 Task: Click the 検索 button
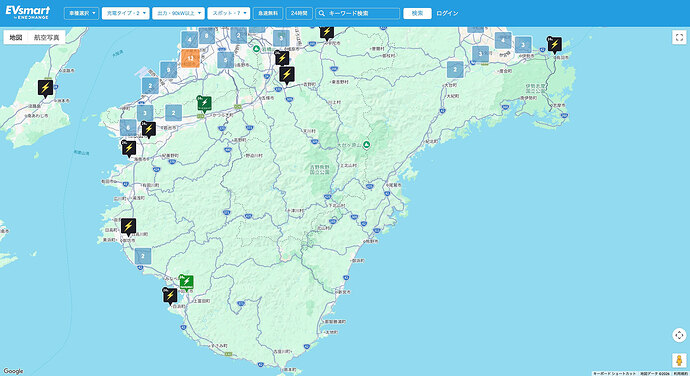[417, 13]
